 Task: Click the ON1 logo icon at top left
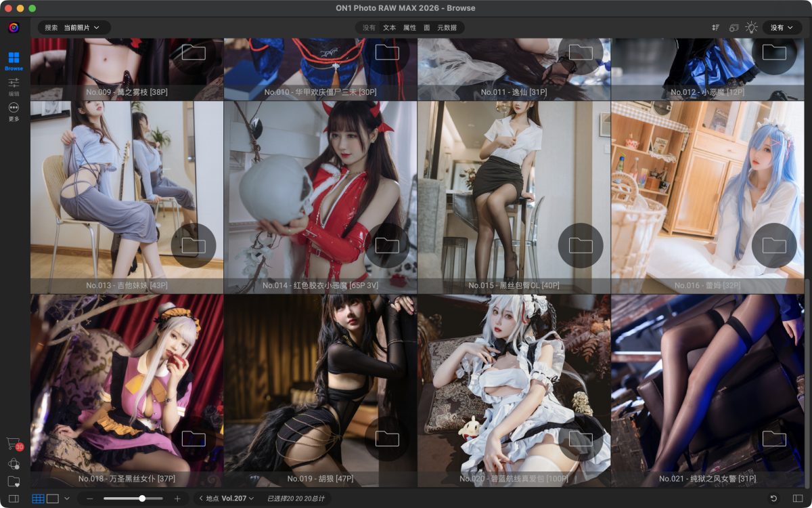click(14, 28)
